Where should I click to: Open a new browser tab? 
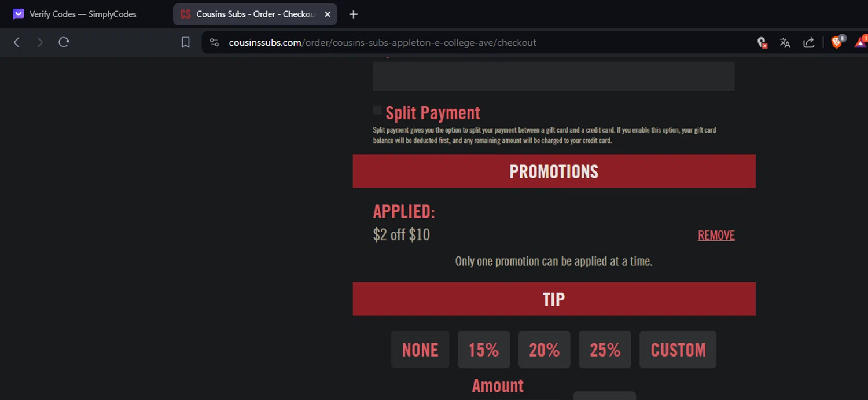click(x=354, y=14)
